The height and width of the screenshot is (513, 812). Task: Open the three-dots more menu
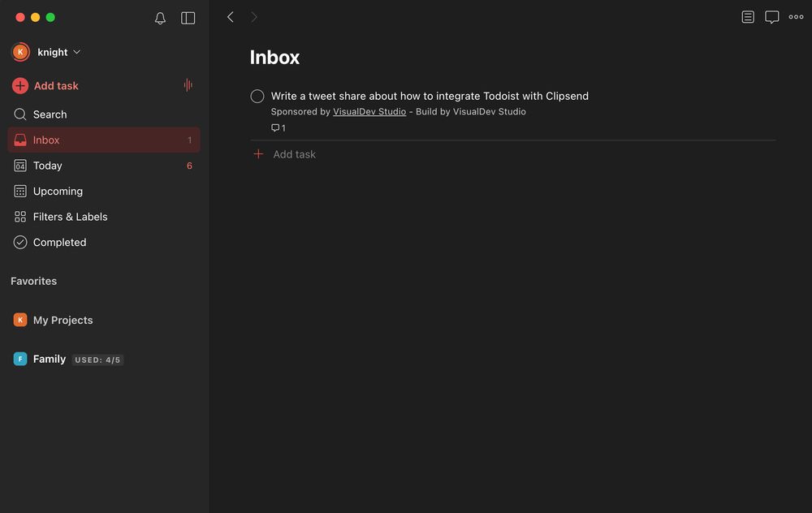[x=796, y=17]
